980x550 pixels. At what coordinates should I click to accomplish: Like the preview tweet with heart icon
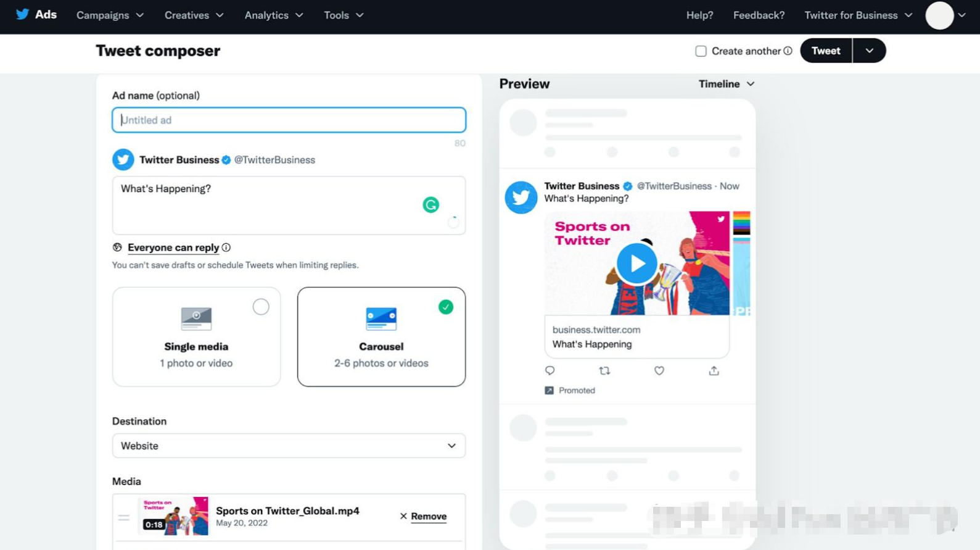[659, 371]
